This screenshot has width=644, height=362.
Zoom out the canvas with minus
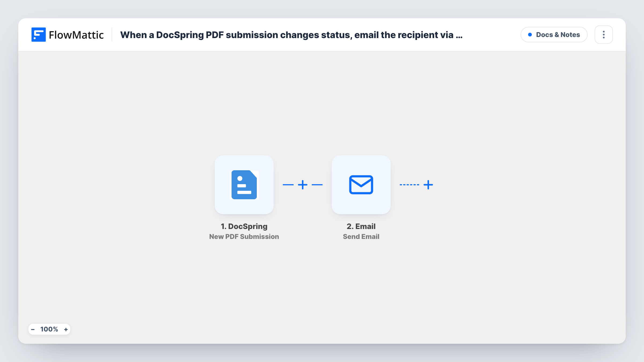coord(33,329)
